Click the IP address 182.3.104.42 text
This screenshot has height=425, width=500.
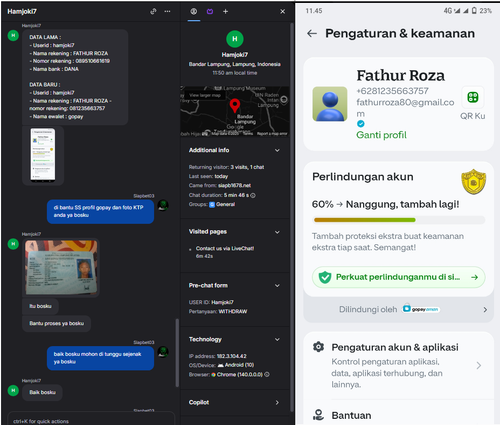tap(232, 356)
